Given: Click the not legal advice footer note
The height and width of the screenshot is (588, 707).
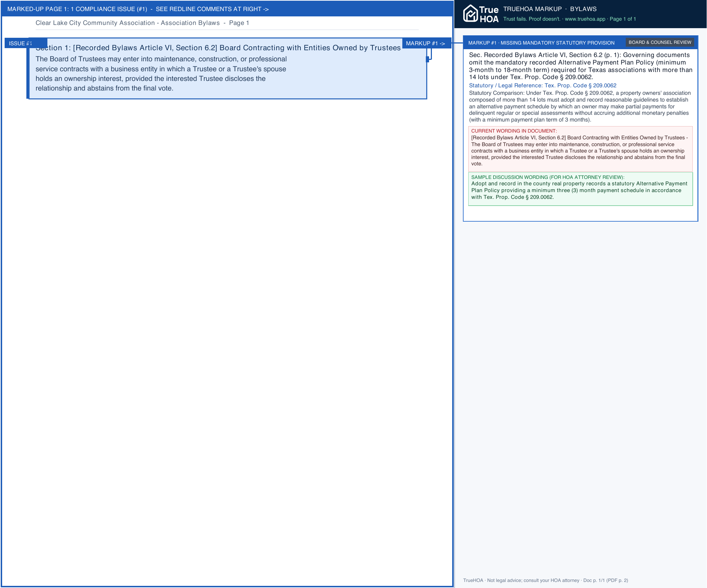Looking at the screenshot, I should [546, 580].
